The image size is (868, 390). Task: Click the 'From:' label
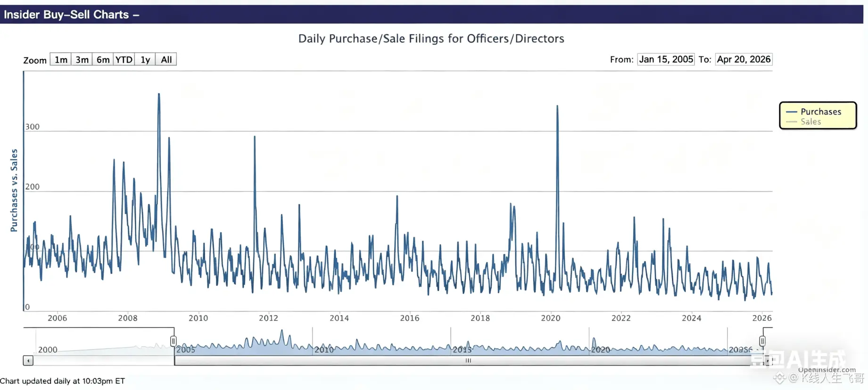(622, 59)
